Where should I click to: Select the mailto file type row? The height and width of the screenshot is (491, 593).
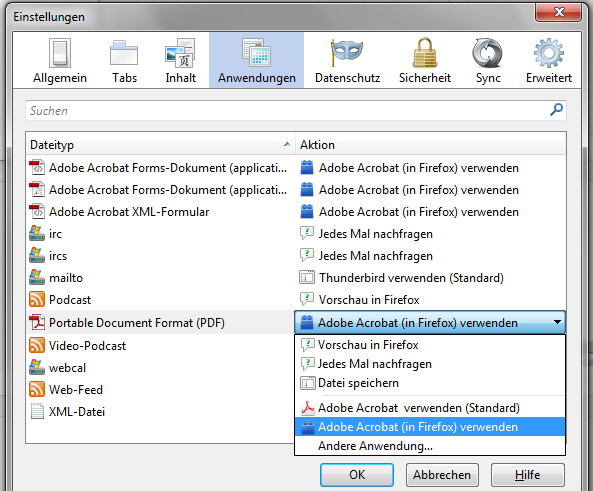point(160,278)
